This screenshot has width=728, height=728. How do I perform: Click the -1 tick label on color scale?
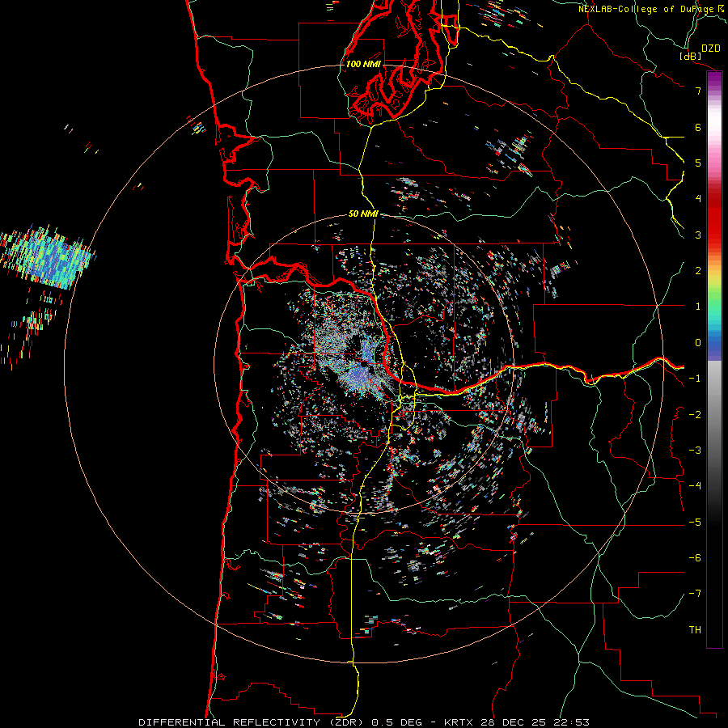695,379
